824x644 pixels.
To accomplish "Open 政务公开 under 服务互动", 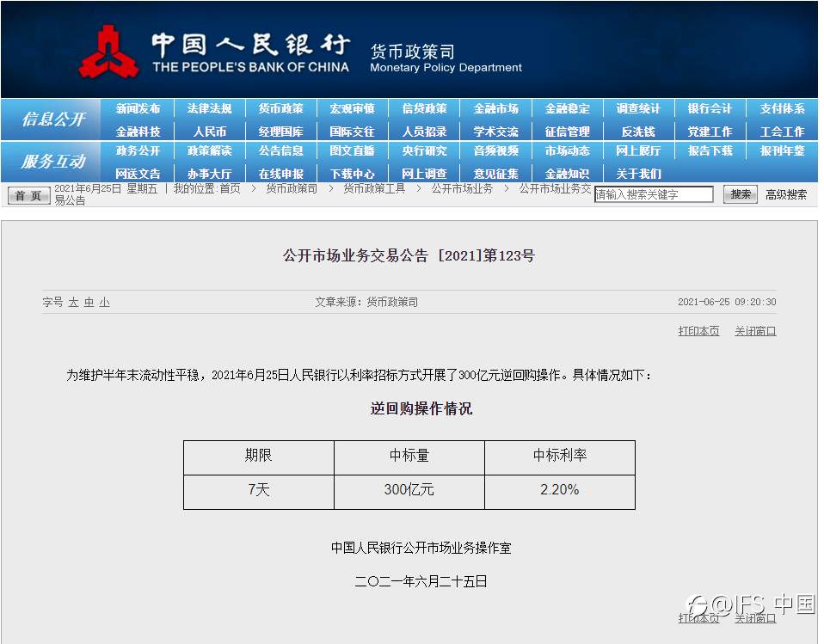I will 138,150.
